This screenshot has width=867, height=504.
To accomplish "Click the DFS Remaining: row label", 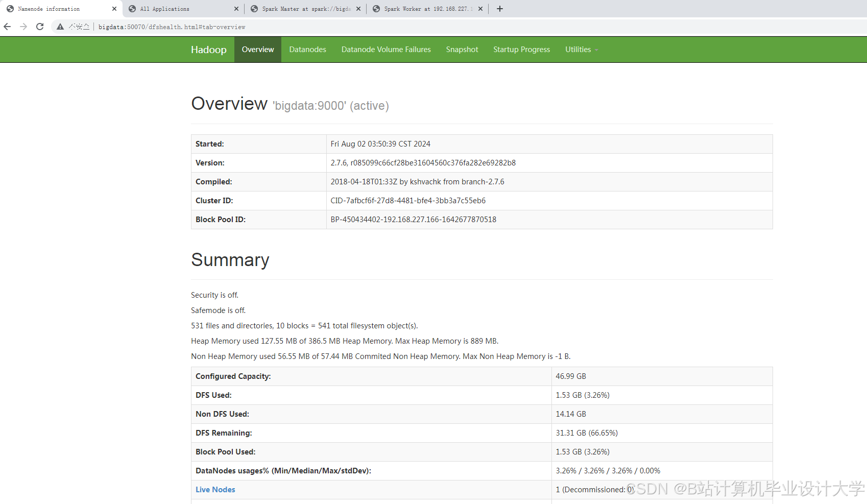I will tap(224, 433).
